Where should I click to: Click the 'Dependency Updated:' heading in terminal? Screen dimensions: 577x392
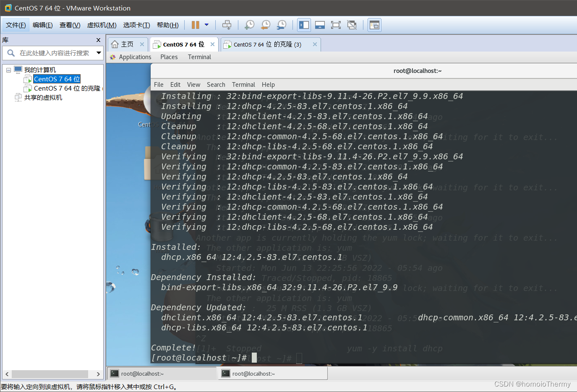tap(198, 308)
